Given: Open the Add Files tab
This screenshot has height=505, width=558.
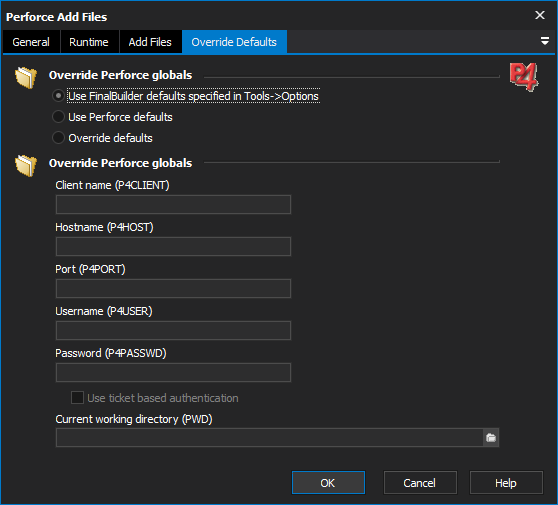Looking at the screenshot, I should (150, 42).
